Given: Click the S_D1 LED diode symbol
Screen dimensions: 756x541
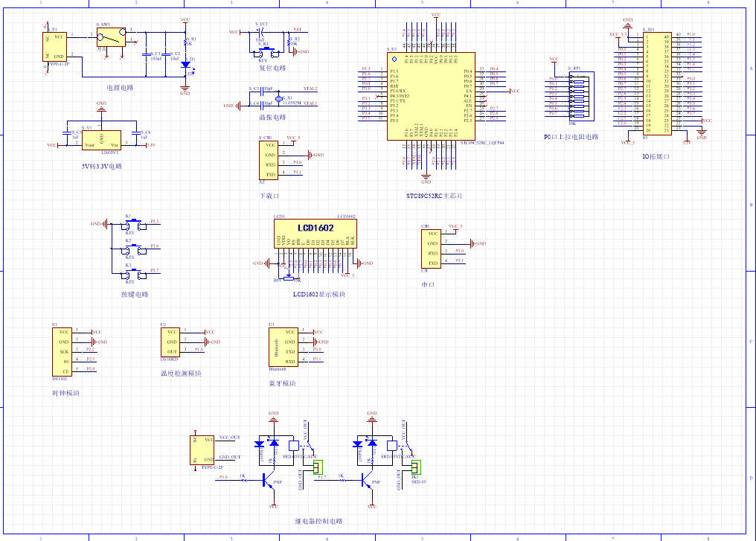Looking at the screenshot, I should pyautogui.click(x=185, y=65).
